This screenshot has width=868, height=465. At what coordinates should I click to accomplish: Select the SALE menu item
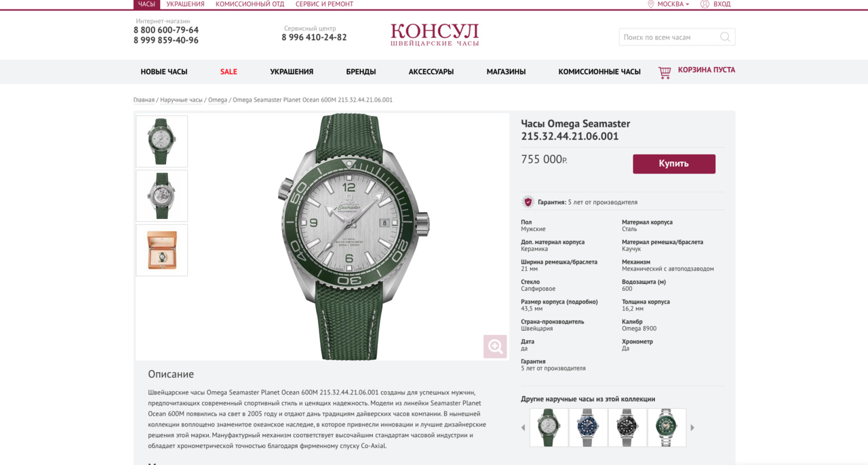[x=229, y=72]
